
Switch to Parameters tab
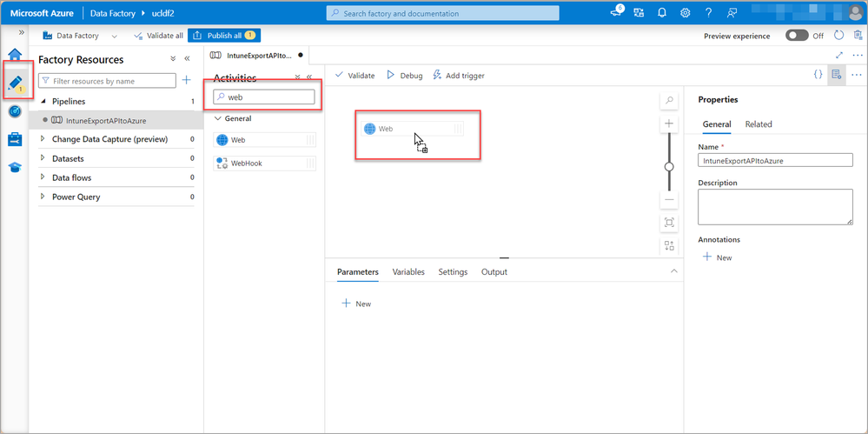click(358, 272)
